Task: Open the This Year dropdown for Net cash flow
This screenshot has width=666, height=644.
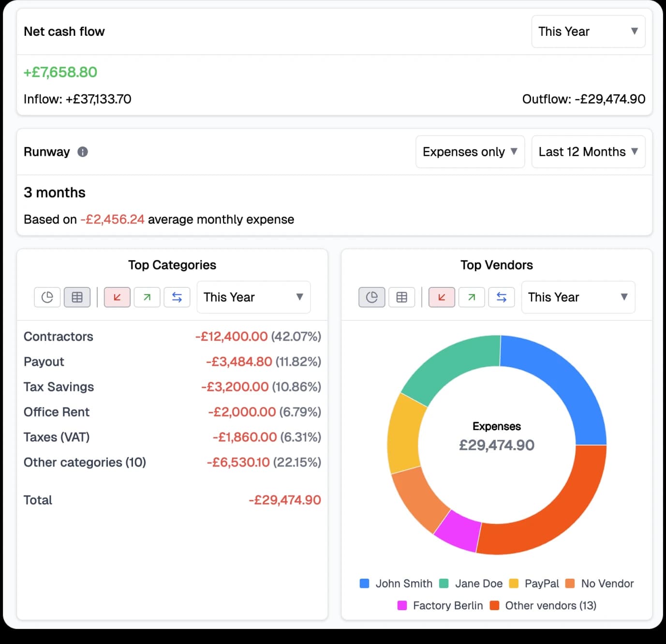Action: tap(588, 31)
